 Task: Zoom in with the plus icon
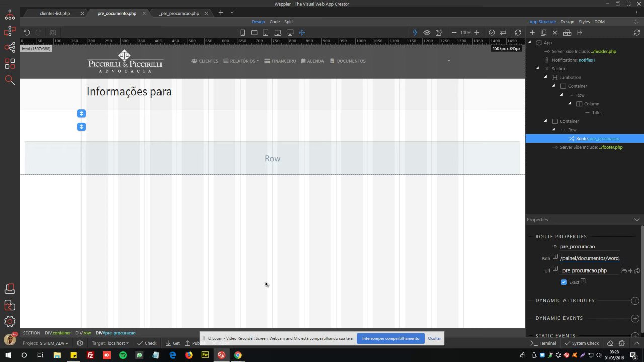point(477,33)
